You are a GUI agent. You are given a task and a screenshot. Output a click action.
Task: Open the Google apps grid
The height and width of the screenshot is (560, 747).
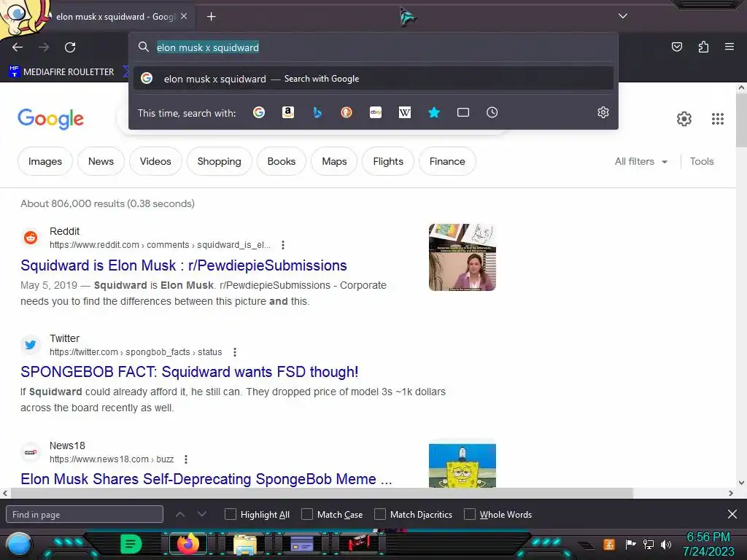pos(718,119)
